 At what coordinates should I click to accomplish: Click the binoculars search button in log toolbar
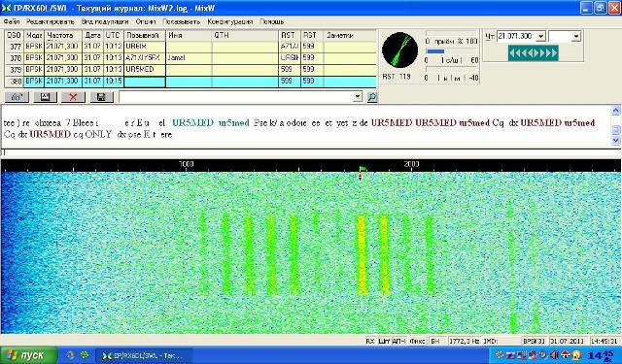(x=17, y=97)
